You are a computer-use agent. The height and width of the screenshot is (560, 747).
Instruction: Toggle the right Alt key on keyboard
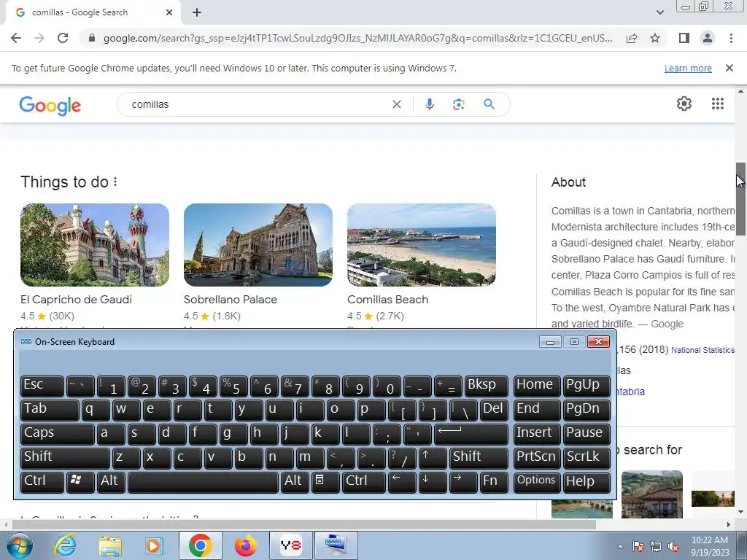295,481
